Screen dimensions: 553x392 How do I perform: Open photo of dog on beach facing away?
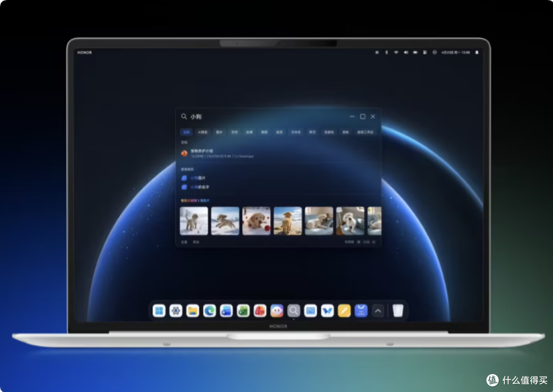288,221
